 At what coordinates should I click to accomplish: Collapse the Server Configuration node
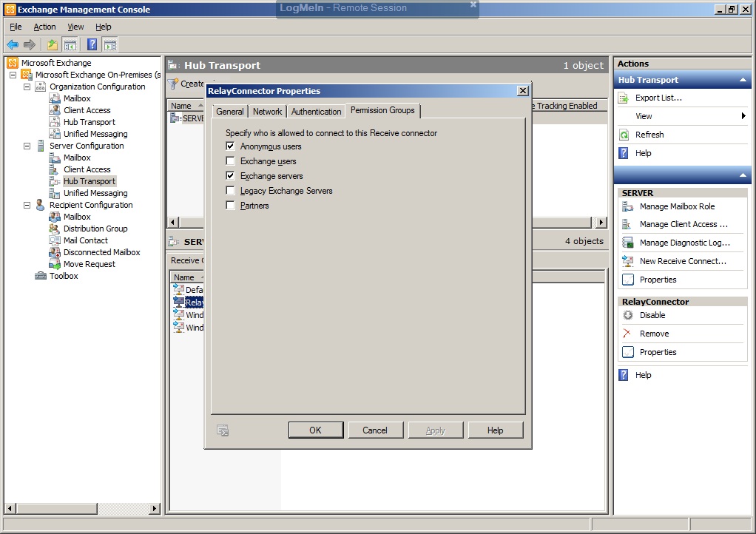click(27, 146)
